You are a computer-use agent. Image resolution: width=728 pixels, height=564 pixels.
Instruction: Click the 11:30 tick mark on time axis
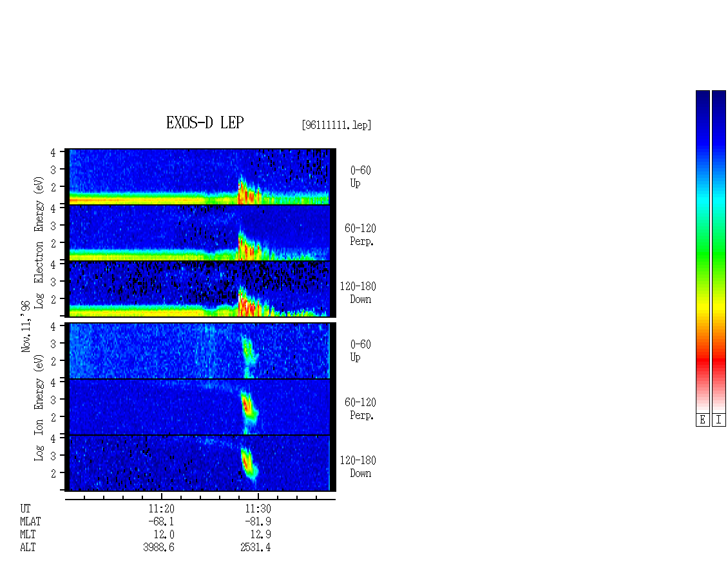click(x=258, y=496)
